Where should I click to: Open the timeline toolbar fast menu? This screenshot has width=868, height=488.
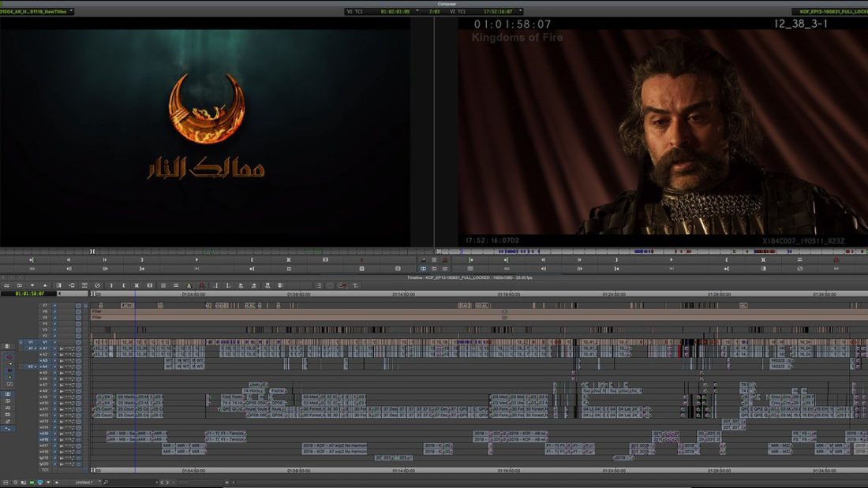click(x=6, y=285)
